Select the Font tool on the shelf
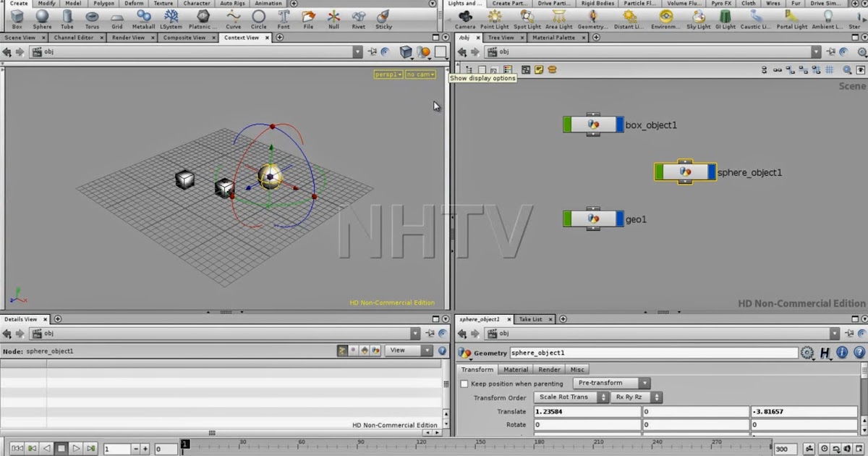The image size is (868, 456). tap(284, 16)
